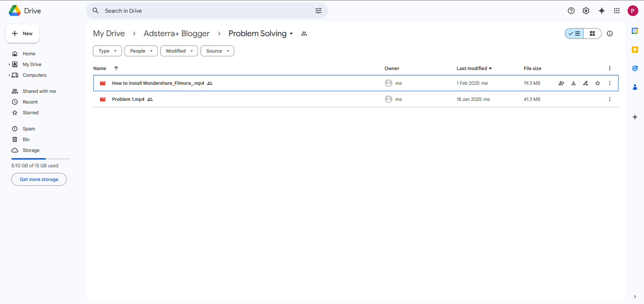Image resolution: width=644 pixels, height=304 pixels.
Task: Open Shared with me section
Action: tap(39, 91)
